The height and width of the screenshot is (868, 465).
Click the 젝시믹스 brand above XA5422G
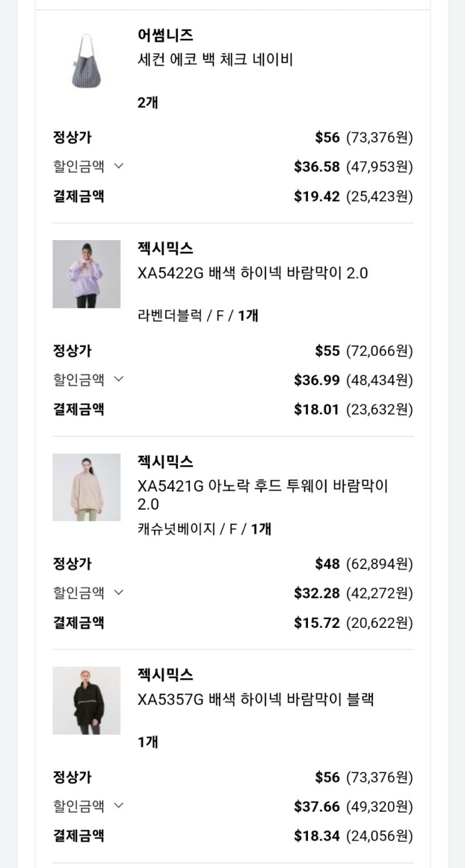click(165, 248)
